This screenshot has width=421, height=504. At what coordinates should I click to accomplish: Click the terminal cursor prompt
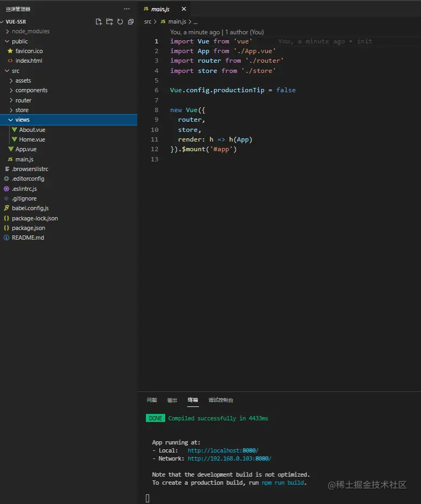tap(147, 498)
